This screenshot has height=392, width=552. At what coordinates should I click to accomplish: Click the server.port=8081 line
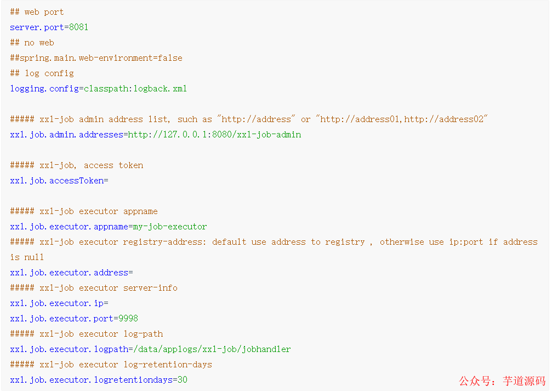click(x=49, y=27)
